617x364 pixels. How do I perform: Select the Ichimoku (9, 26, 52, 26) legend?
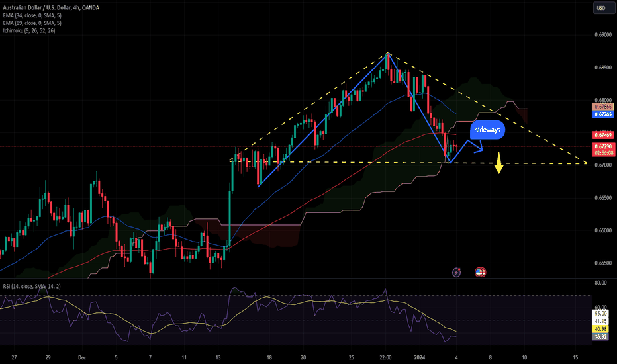(x=29, y=30)
